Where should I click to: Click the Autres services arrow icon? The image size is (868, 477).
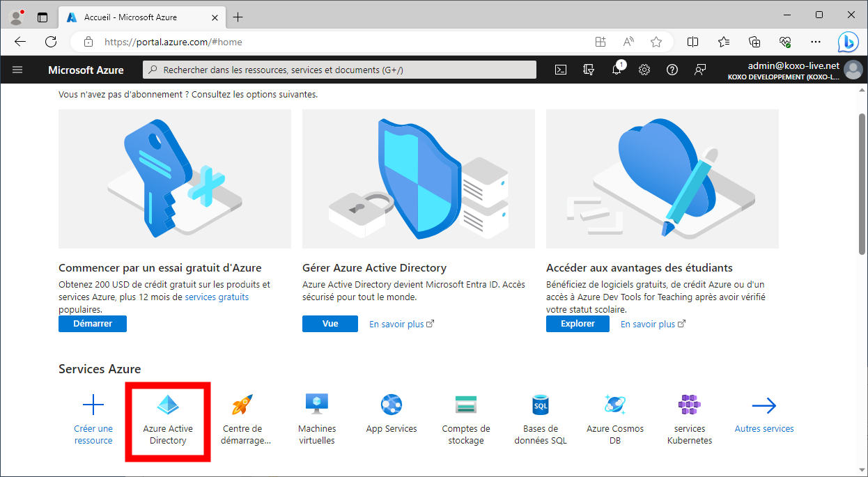click(x=764, y=405)
